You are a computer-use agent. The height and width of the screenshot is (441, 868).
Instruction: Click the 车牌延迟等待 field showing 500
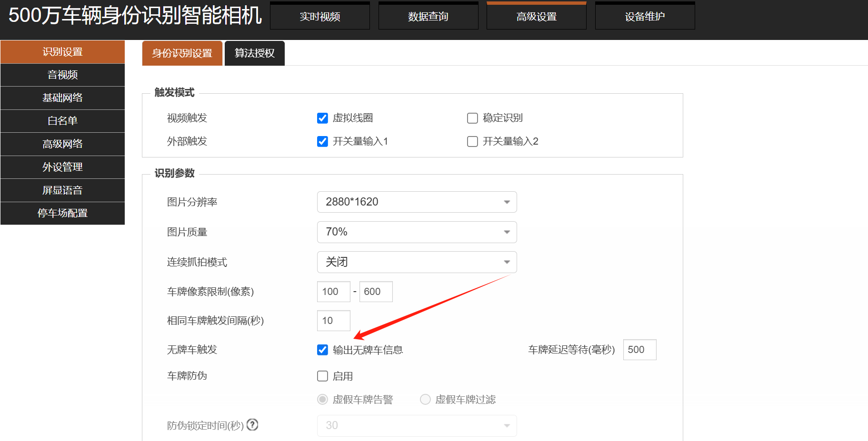640,350
